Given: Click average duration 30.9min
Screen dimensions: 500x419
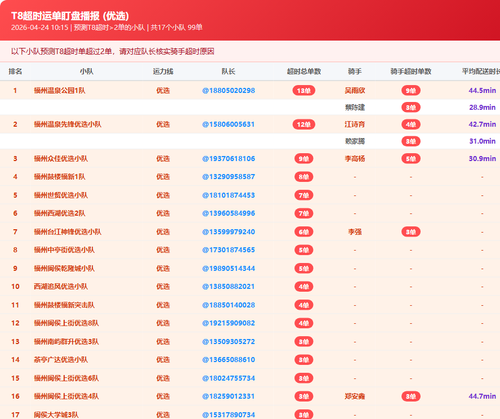Looking at the screenshot, I should (x=482, y=159).
